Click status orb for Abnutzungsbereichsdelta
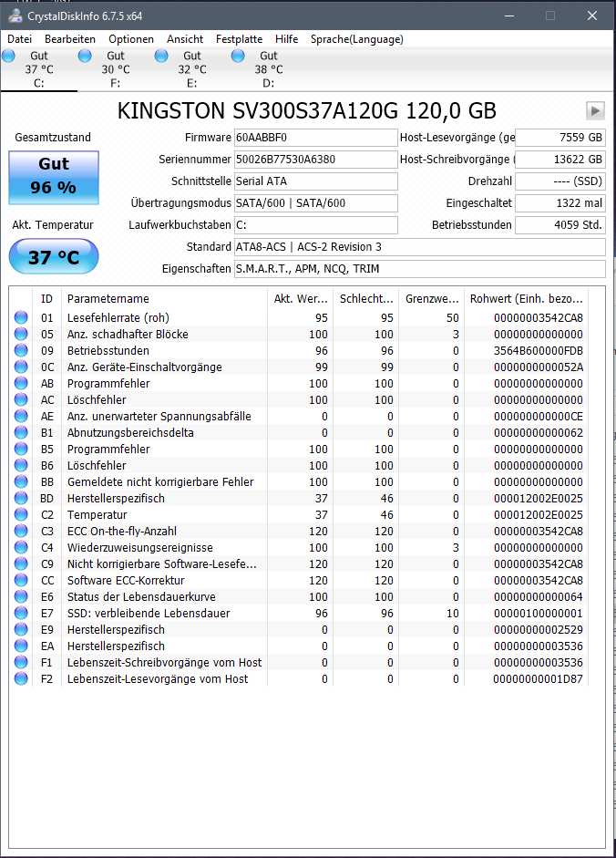 click(21, 432)
